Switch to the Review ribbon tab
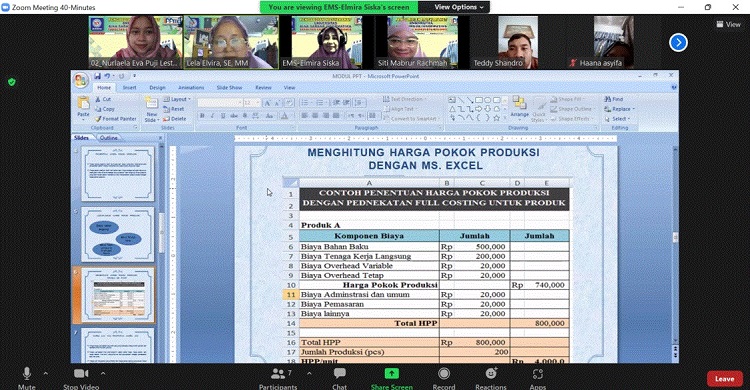The image size is (750, 390). coord(263,88)
